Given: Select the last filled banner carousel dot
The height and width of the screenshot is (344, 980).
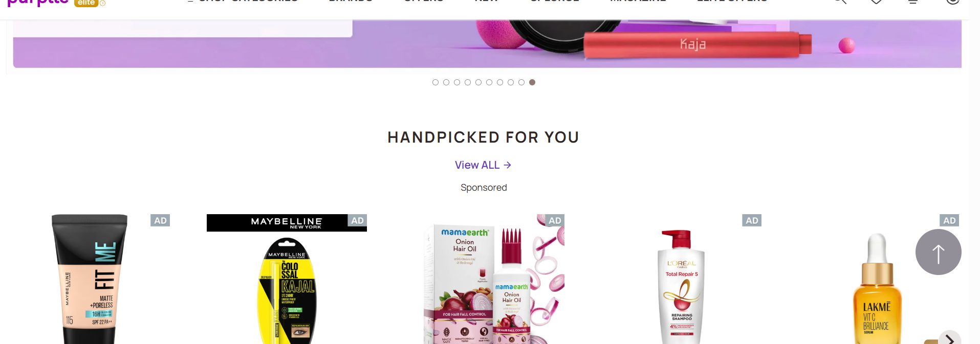Looking at the screenshot, I should [532, 82].
